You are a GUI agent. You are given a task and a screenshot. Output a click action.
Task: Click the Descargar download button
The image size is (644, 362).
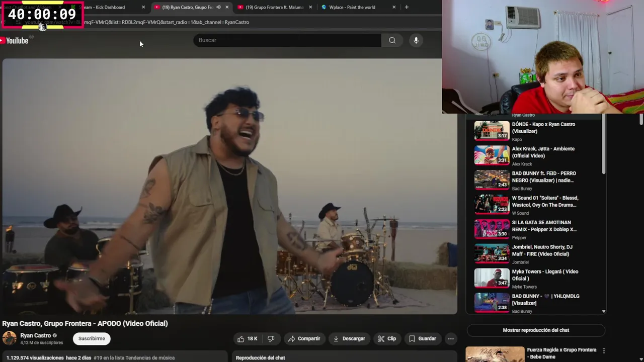[349, 339]
